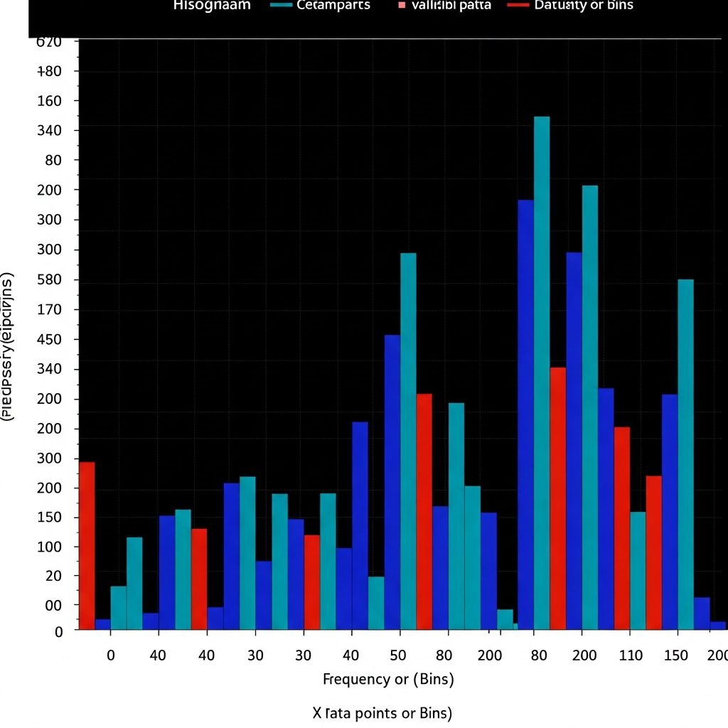728x728 pixels.
Task: Select the leftmost red bar
Action: (x=87, y=545)
